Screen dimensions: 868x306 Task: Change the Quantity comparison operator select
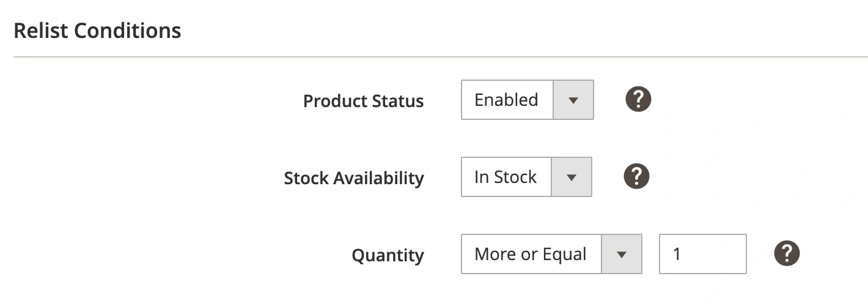[551, 254]
